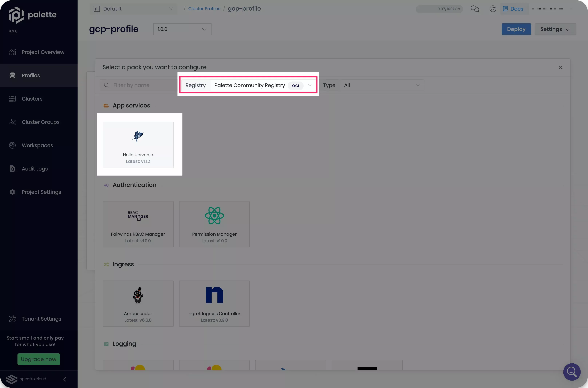Click the App services folder icon
The width and height of the screenshot is (588, 388).
pyautogui.click(x=106, y=106)
